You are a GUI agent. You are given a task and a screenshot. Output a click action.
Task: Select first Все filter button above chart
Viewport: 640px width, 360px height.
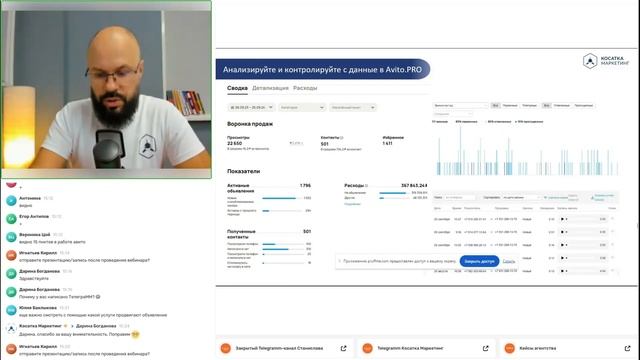click(495, 106)
